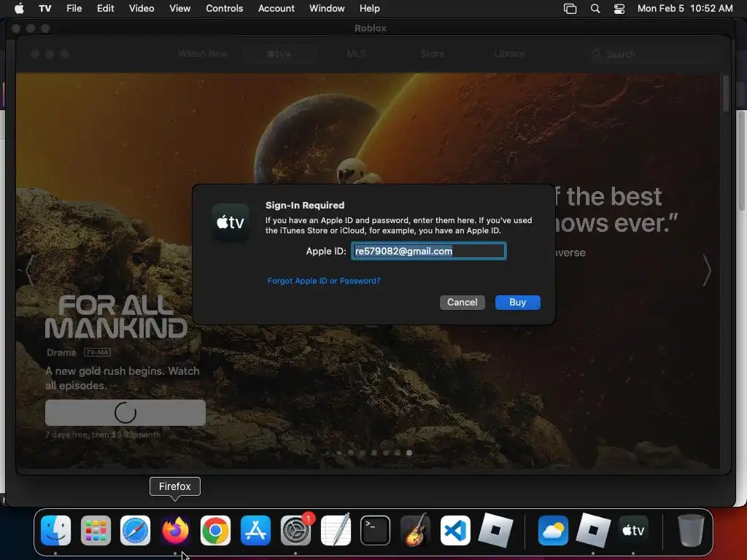Open GarageBand from the dock
Screen dimensions: 747x560
click(x=415, y=530)
